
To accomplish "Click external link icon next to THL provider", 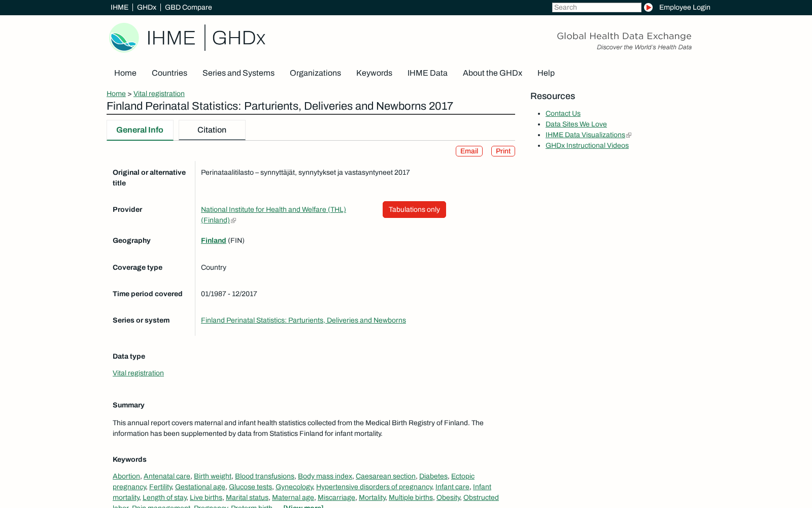I will (x=233, y=220).
